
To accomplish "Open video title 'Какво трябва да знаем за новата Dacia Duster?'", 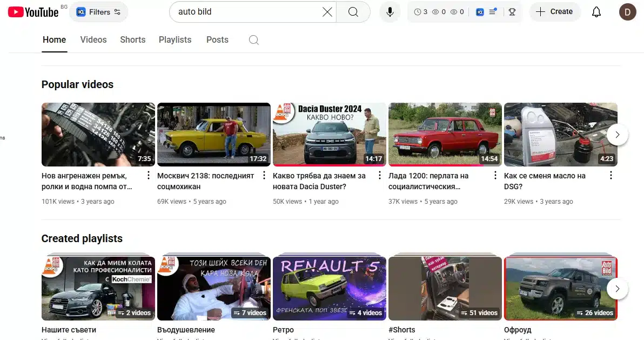I will pyautogui.click(x=319, y=181).
